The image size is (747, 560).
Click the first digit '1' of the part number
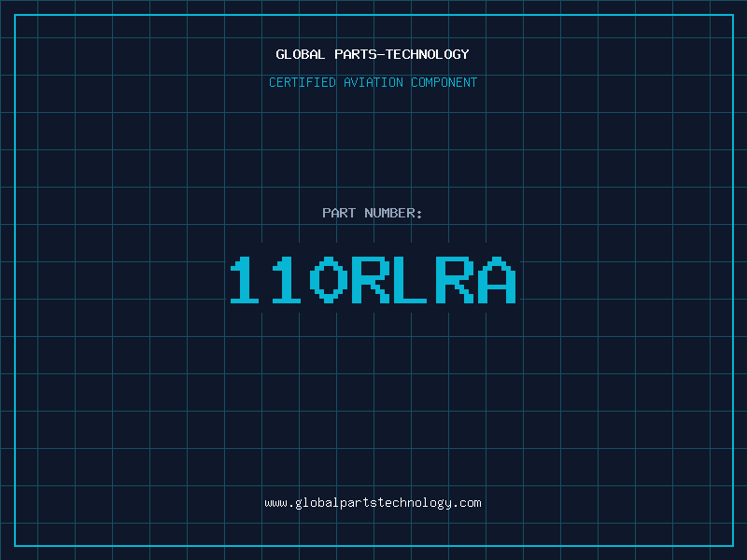pos(248,280)
